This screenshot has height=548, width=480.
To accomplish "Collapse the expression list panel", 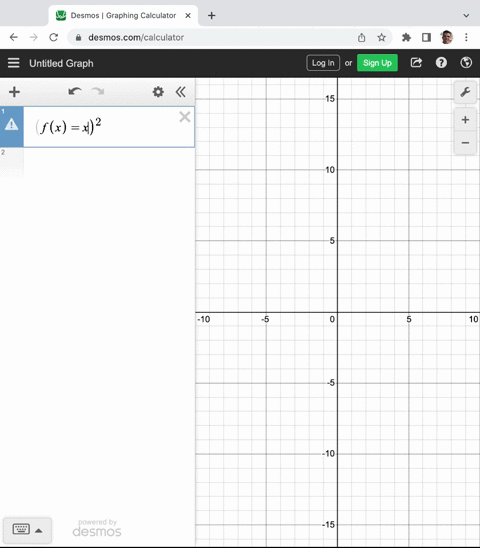I will [x=180, y=92].
